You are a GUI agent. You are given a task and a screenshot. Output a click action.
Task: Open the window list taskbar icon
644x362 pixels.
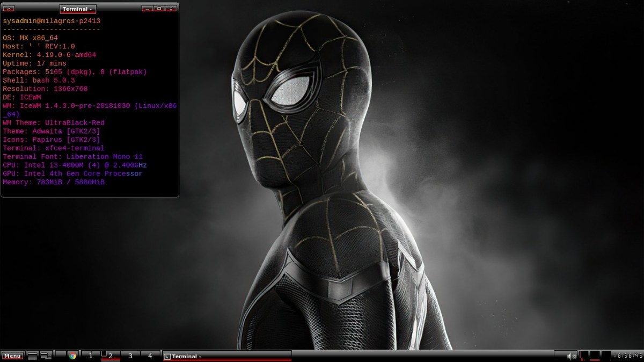(x=46, y=356)
